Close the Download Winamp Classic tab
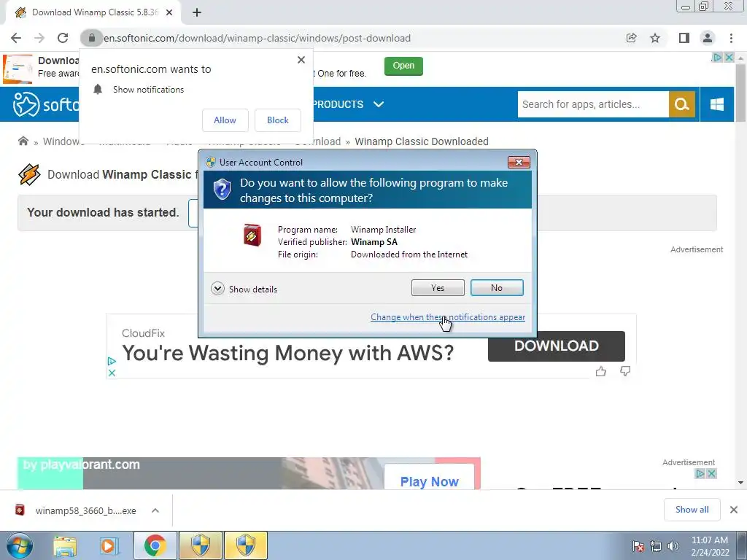This screenshot has height=560, width=747. (169, 12)
